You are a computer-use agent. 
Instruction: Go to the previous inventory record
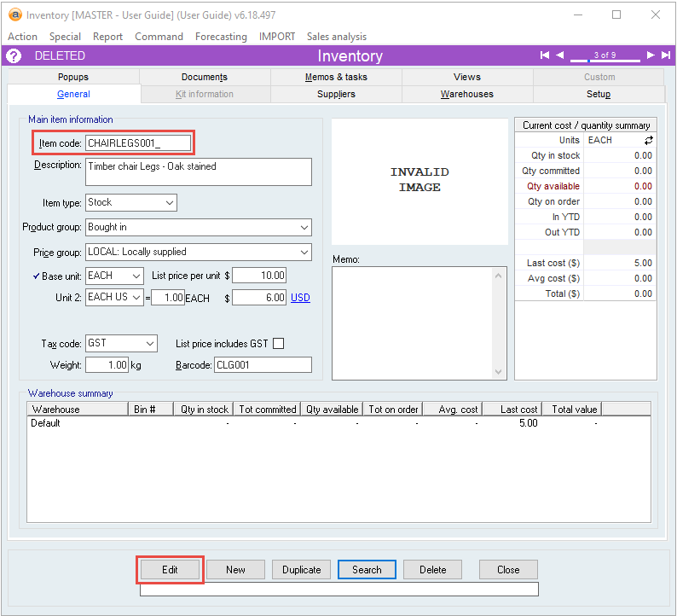pyautogui.click(x=560, y=55)
